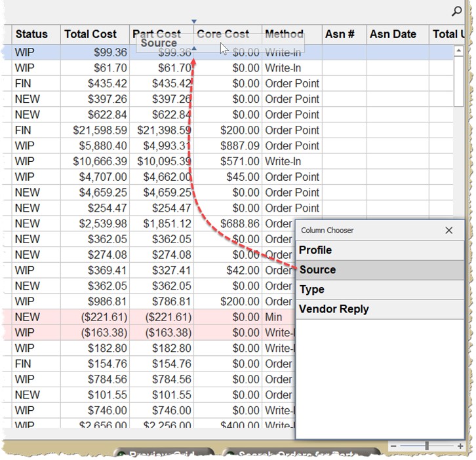Click the Search Orders for Parts button

coord(302,454)
